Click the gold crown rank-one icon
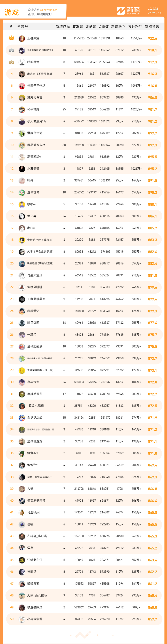The width and height of the screenshot is (167, 644). [11, 38]
